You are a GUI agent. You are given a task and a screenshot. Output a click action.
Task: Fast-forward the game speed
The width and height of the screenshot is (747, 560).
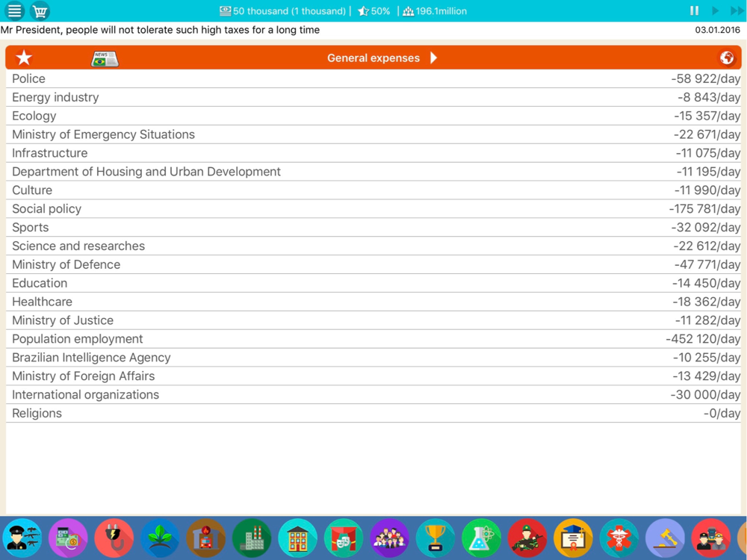(737, 10)
